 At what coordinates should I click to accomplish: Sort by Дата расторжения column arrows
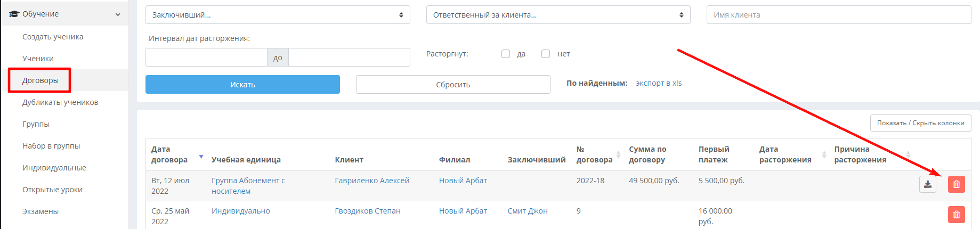tap(824, 154)
